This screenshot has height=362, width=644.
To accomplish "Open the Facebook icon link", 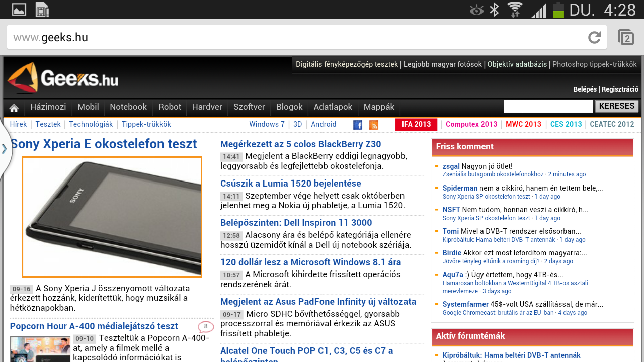I will pos(358,125).
